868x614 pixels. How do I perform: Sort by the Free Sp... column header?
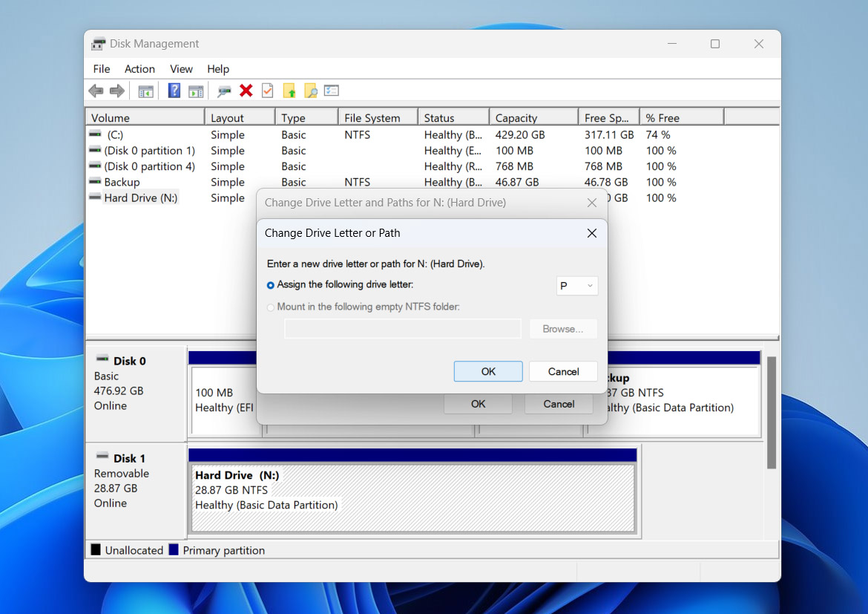click(610, 117)
